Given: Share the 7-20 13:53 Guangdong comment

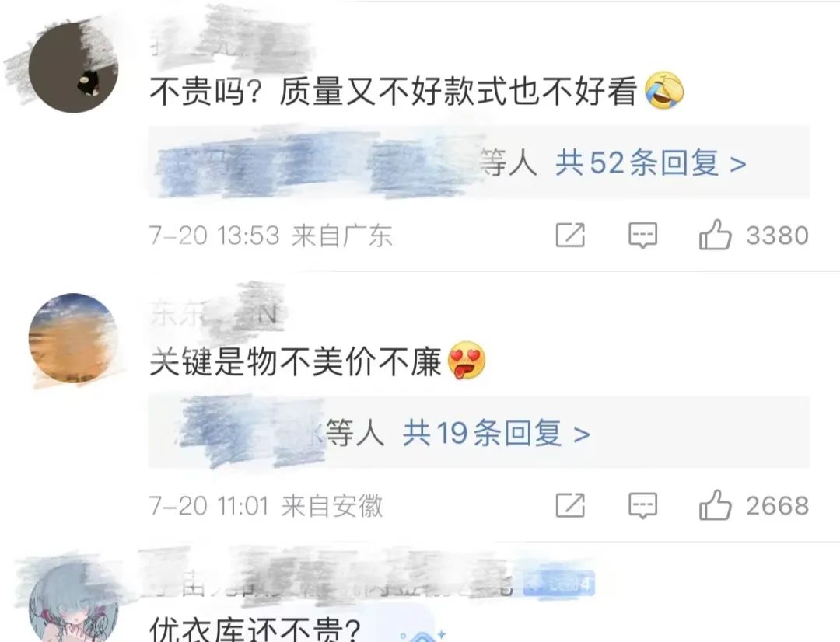Looking at the screenshot, I should [570, 235].
